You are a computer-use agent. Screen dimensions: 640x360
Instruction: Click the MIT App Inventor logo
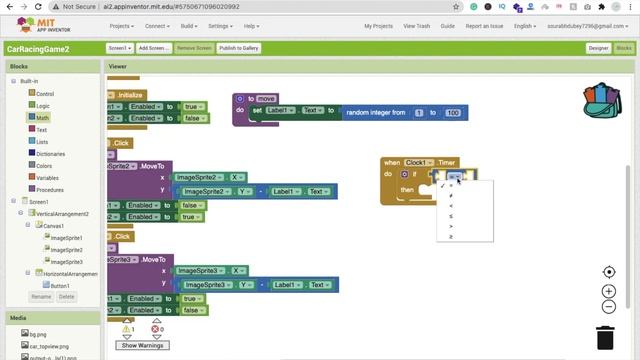pyautogui.click(x=43, y=25)
